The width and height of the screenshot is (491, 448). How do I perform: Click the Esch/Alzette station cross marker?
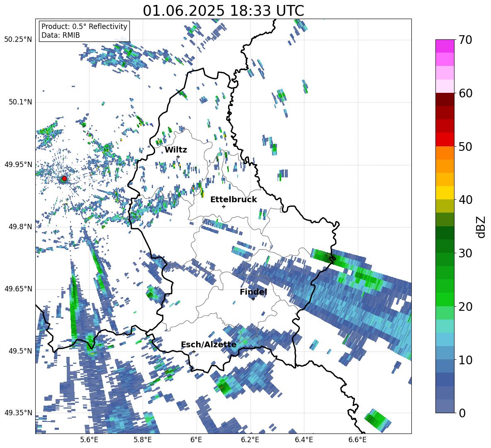tap(194, 351)
